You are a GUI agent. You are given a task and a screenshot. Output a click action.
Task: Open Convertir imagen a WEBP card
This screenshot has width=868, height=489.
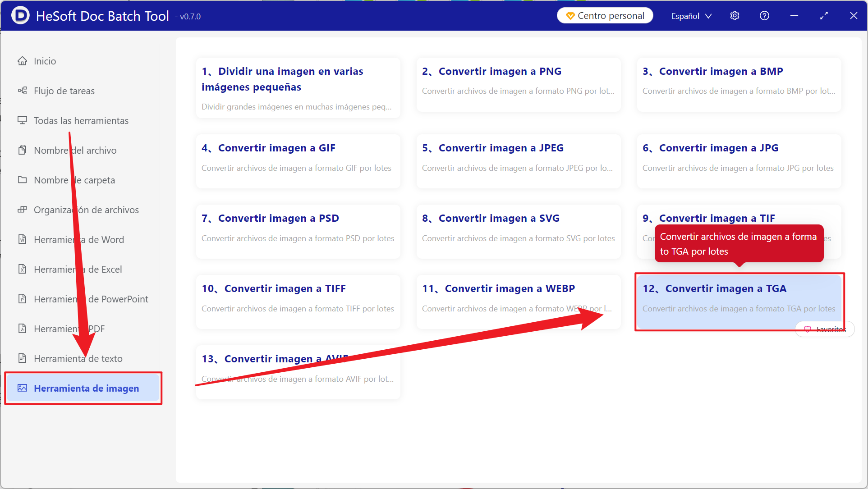[x=519, y=302]
